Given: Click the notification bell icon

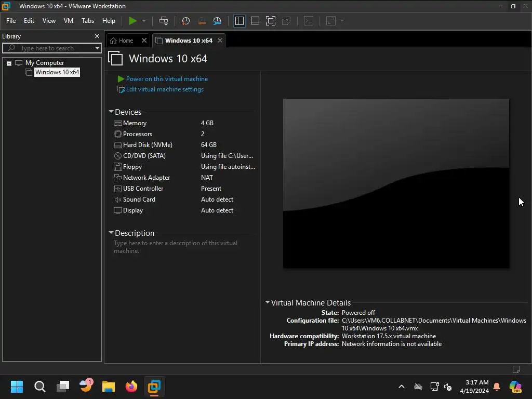Looking at the screenshot, I should point(497,387).
